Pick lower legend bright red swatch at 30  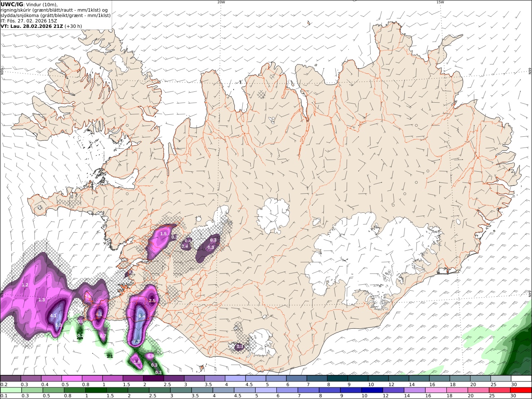pos(521,390)
